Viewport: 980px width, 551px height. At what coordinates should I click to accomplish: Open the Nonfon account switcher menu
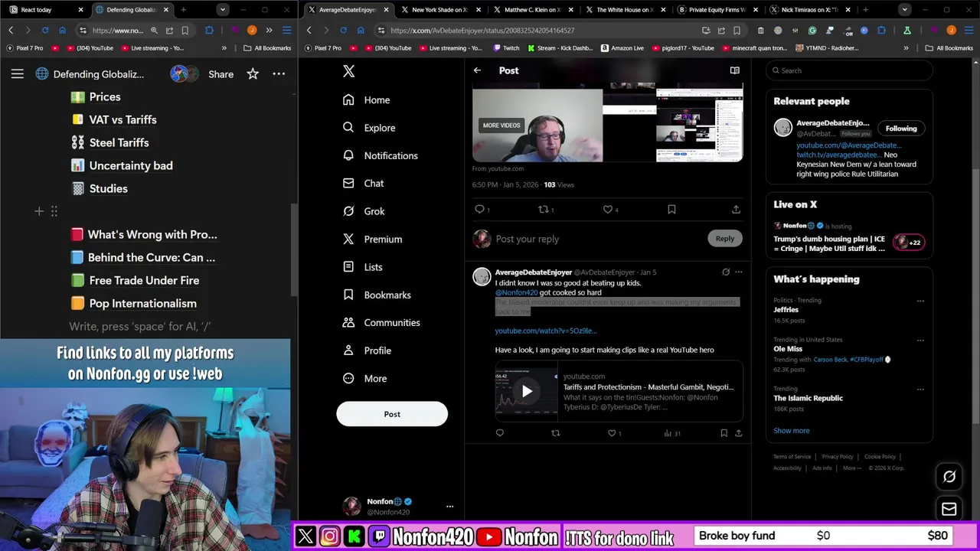(449, 506)
